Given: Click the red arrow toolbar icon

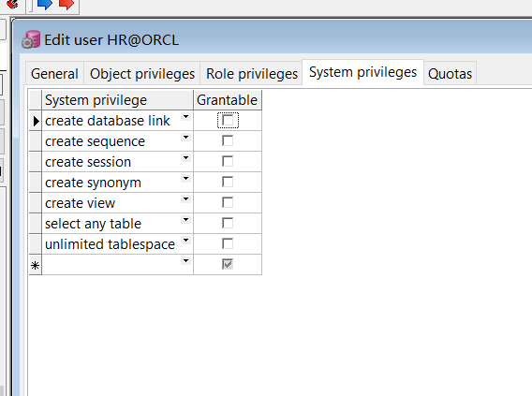Looking at the screenshot, I should [66, 4].
